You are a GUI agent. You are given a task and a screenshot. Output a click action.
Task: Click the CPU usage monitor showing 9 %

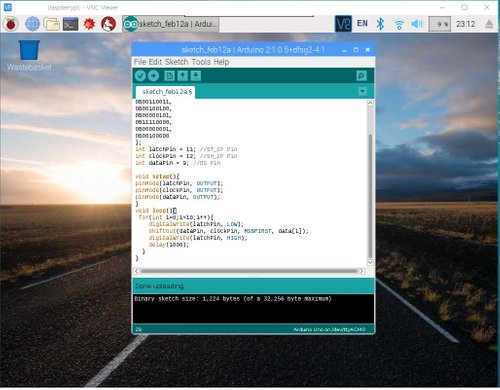(x=439, y=24)
